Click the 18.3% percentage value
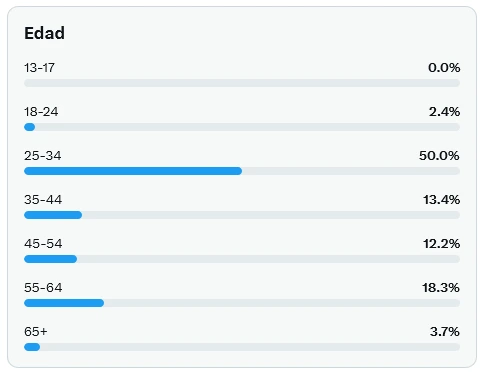This screenshot has width=481, height=374. point(441,288)
